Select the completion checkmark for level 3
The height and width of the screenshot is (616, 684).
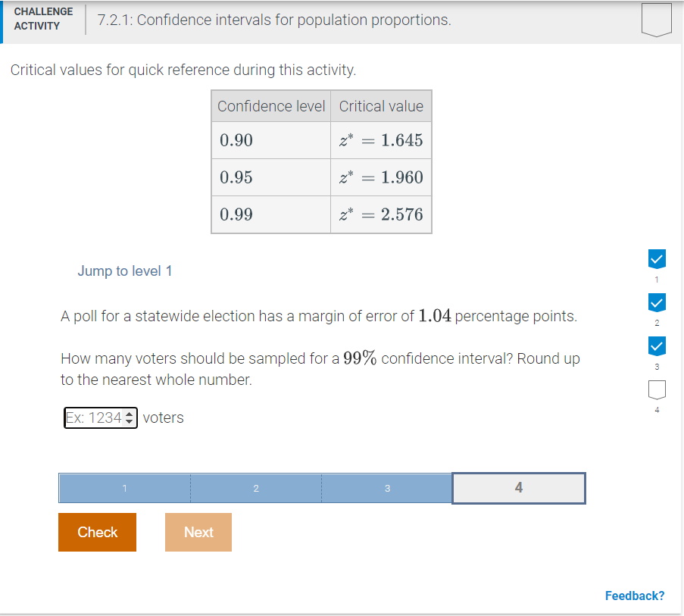point(656,346)
